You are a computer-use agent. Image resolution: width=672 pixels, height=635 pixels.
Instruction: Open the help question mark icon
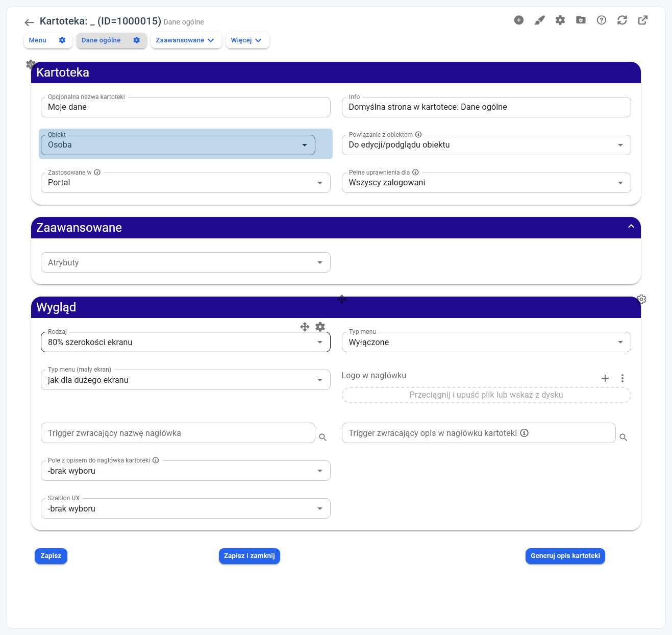click(x=602, y=20)
